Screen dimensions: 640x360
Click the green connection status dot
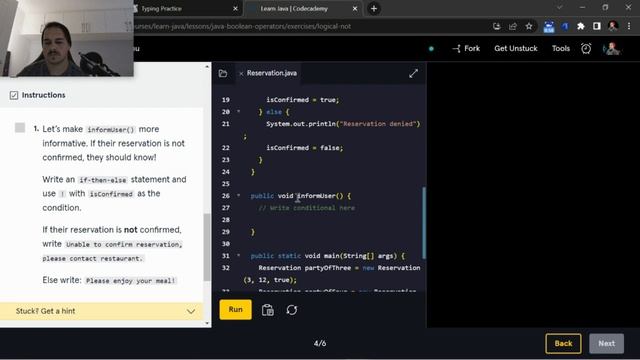[x=431, y=49]
